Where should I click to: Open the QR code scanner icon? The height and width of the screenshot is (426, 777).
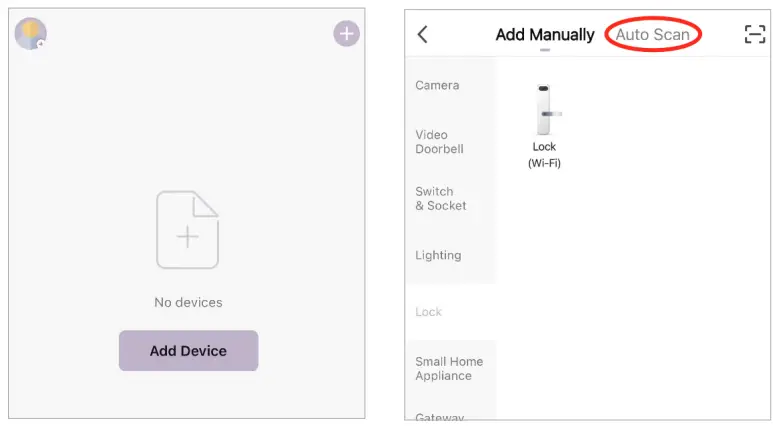coord(755,34)
